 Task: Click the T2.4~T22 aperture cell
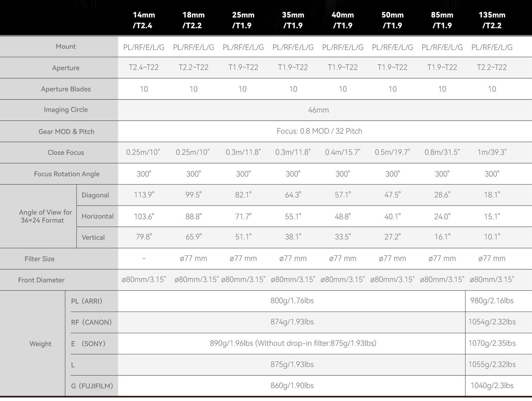(144, 67)
